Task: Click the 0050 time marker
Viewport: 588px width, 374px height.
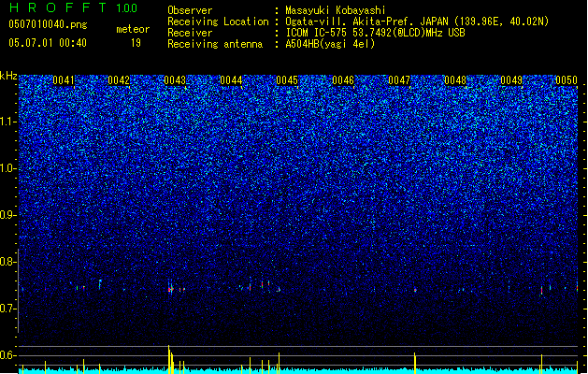Action: tap(566, 80)
